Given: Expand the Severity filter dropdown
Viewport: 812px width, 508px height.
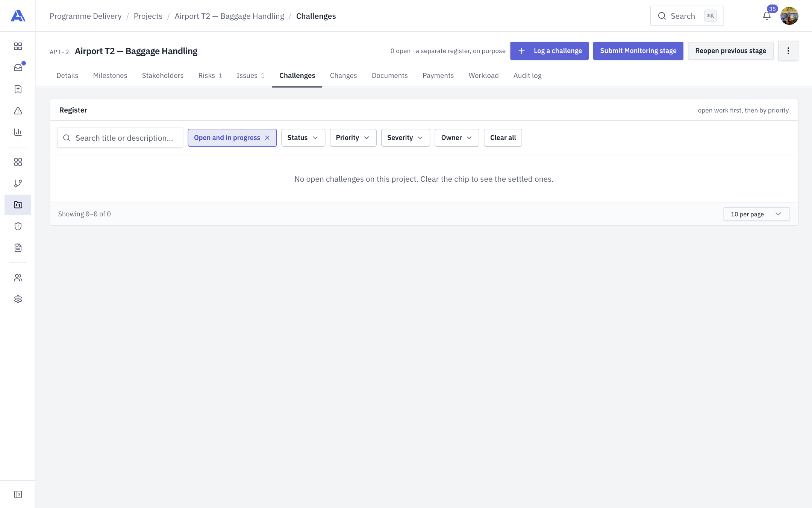Looking at the screenshot, I should pos(406,138).
